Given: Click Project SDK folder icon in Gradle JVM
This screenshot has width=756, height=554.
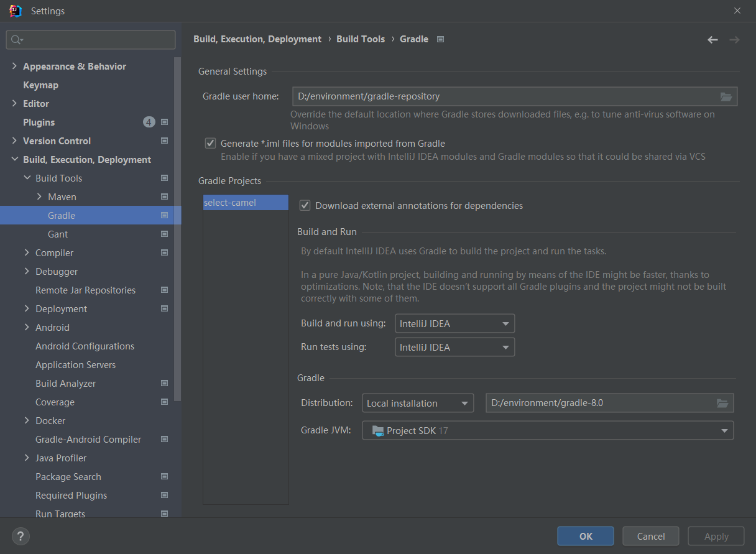Looking at the screenshot, I should click(377, 430).
